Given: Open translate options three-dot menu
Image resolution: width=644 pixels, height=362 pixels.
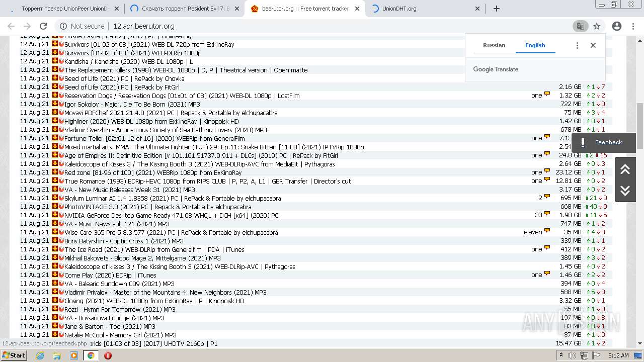Looking at the screenshot, I should pos(577,45).
